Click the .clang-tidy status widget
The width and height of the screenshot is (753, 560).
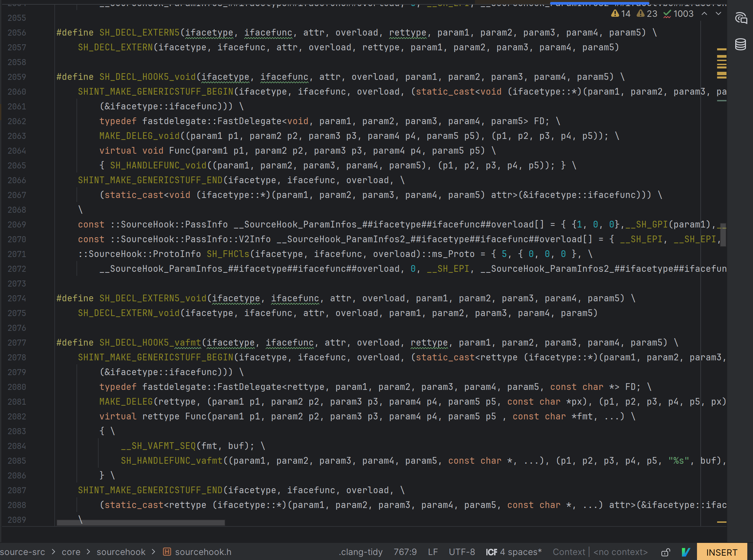[360, 552]
